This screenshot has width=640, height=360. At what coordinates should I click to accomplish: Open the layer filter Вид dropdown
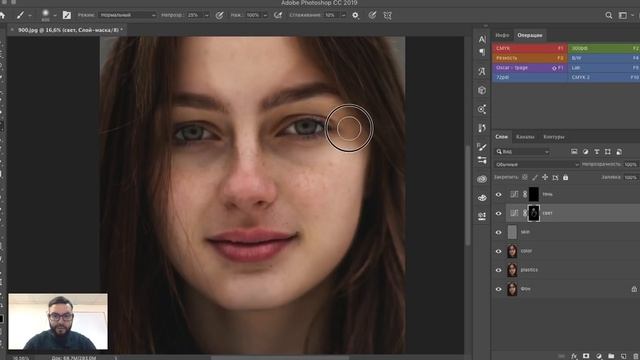click(x=522, y=151)
